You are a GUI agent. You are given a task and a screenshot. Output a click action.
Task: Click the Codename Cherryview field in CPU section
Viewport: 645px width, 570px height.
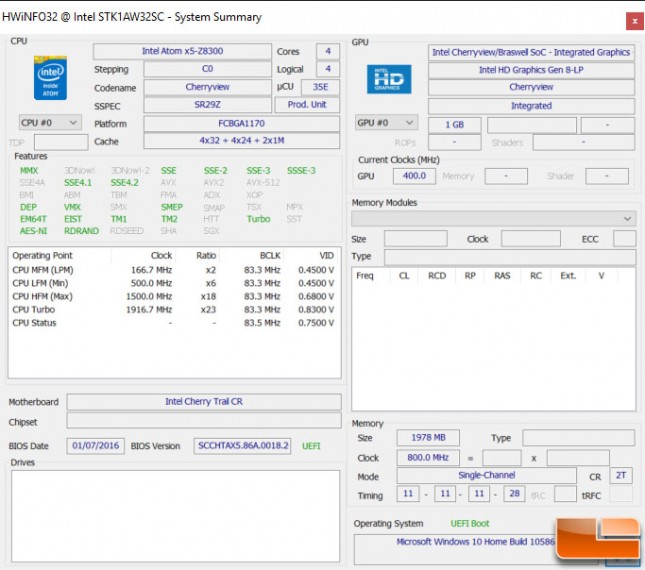tap(207, 87)
